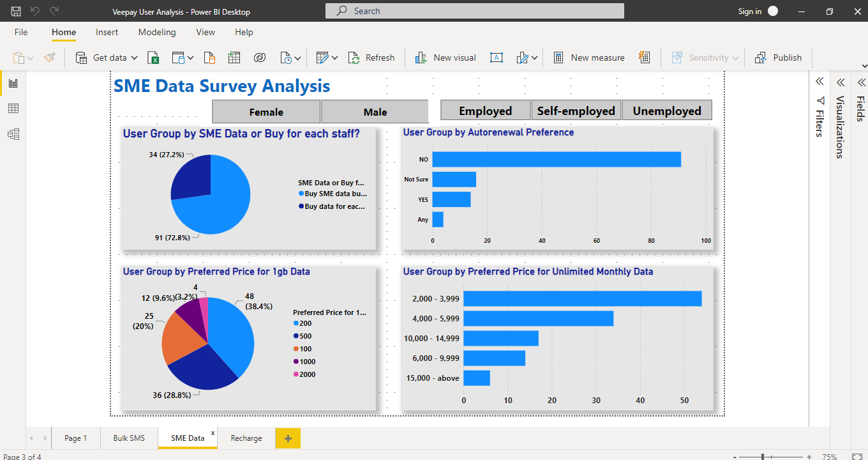Select the 4,000 - 5,999 bar
Viewport: 868px width, 460px height.
tap(539, 318)
